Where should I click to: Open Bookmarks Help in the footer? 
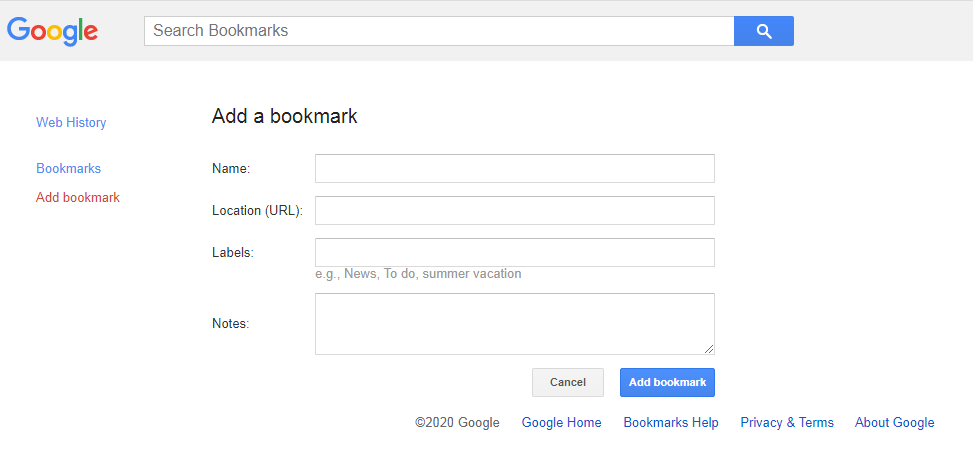671,423
